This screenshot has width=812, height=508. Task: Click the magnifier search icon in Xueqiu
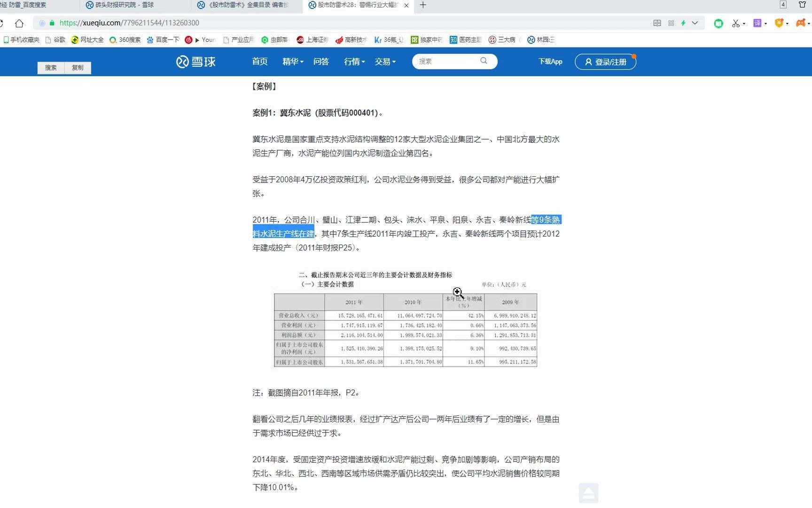[484, 61]
